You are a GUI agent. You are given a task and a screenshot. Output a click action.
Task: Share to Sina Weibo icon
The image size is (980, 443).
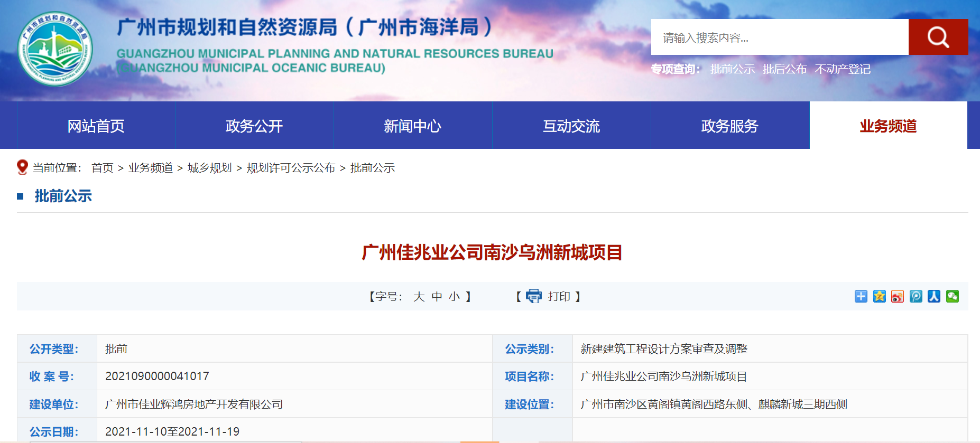(898, 296)
